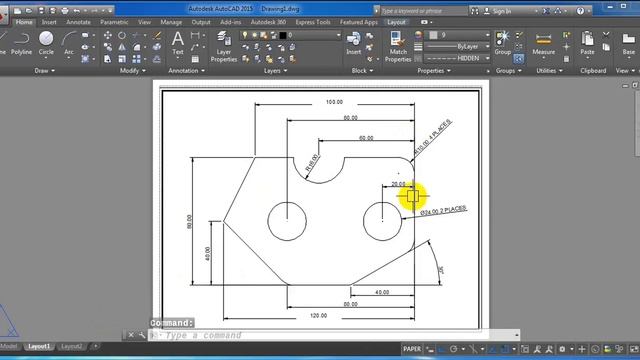Open the layer name dropdown list

(338, 36)
